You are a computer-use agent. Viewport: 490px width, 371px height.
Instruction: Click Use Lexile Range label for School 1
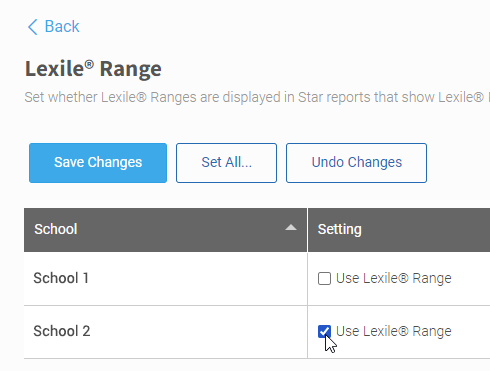point(394,278)
